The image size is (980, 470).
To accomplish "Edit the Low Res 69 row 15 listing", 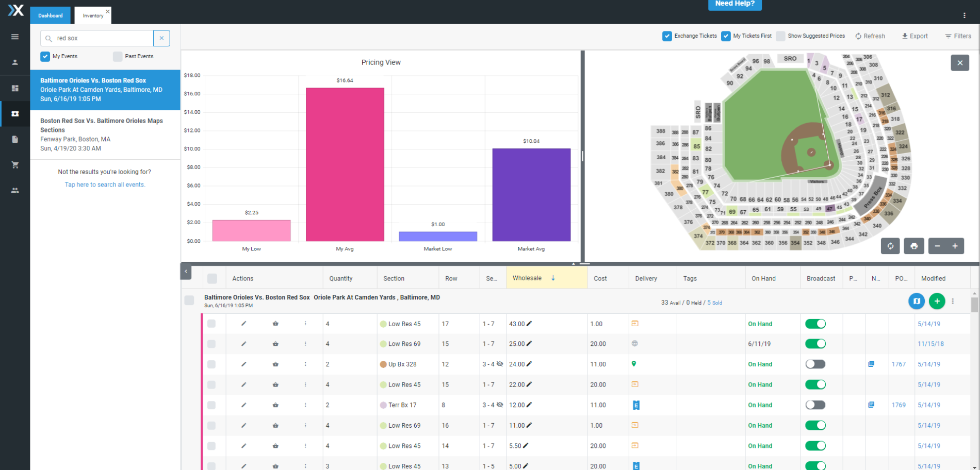I will point(243,344).
